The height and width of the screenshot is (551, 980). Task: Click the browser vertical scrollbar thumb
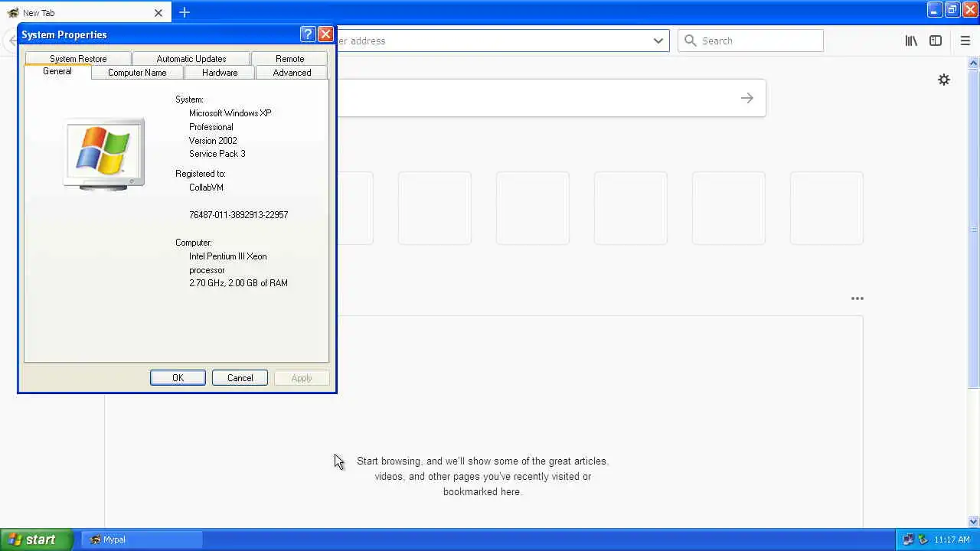click(x=973, y=230)
